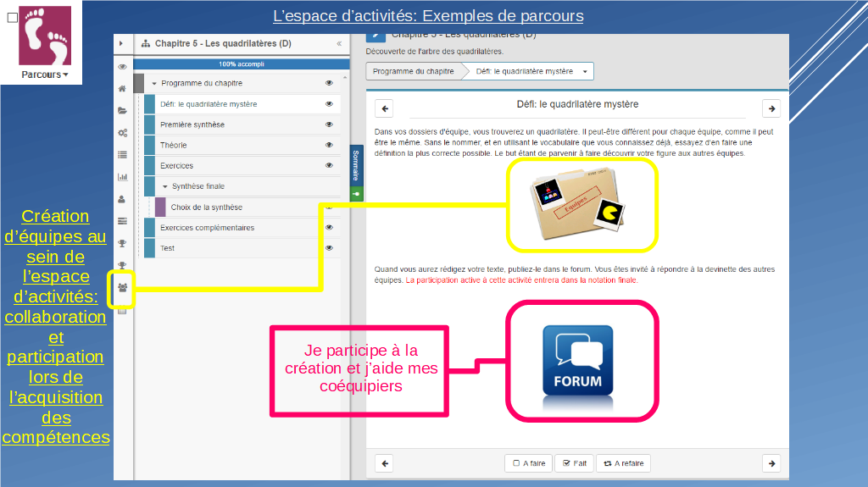Collapse Programme du chapitre tree node
Viewport: 868px width, 487px height.
coord(154,84)
